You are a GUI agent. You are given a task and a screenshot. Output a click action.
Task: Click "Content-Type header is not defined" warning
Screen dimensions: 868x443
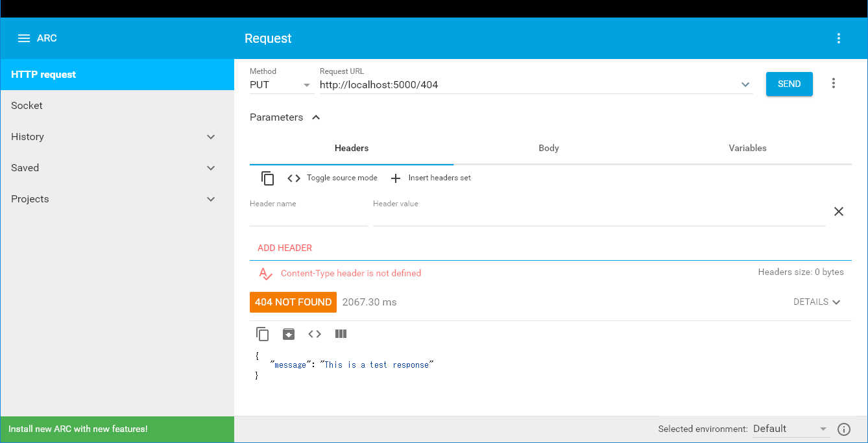[351, 274]
